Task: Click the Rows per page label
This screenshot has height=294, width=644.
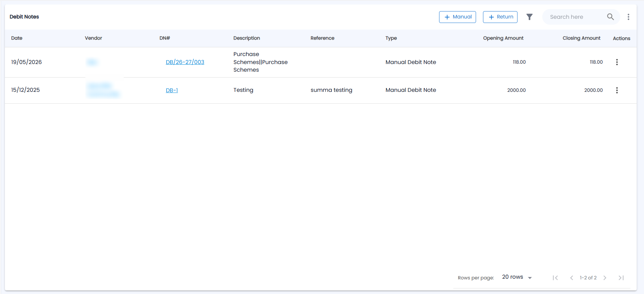Action: pos(476,278)
